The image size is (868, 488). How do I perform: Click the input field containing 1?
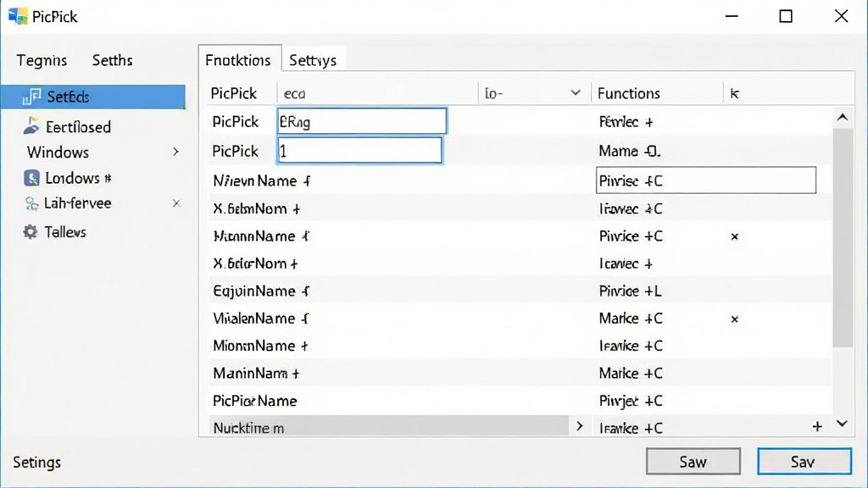359,151
